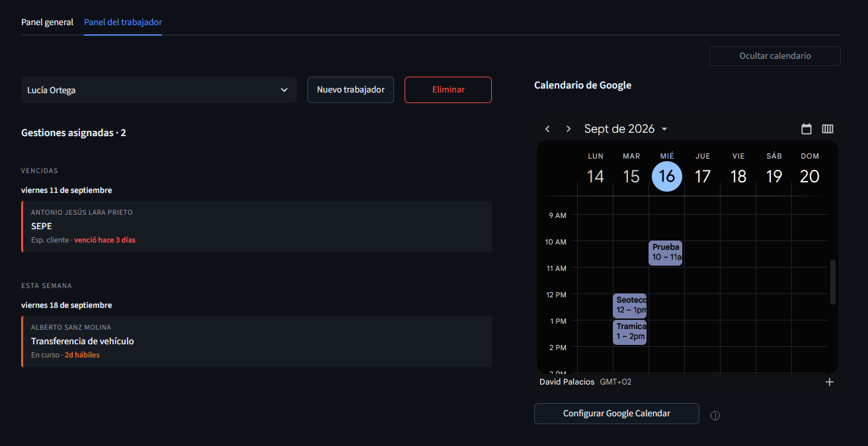Switch calendar view with the columns icon
This screenshot has height=446, width=868.
[x=828, y=129]
